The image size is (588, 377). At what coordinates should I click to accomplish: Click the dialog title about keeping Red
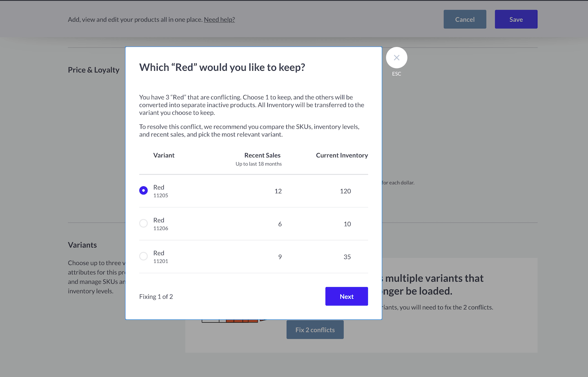222,67
